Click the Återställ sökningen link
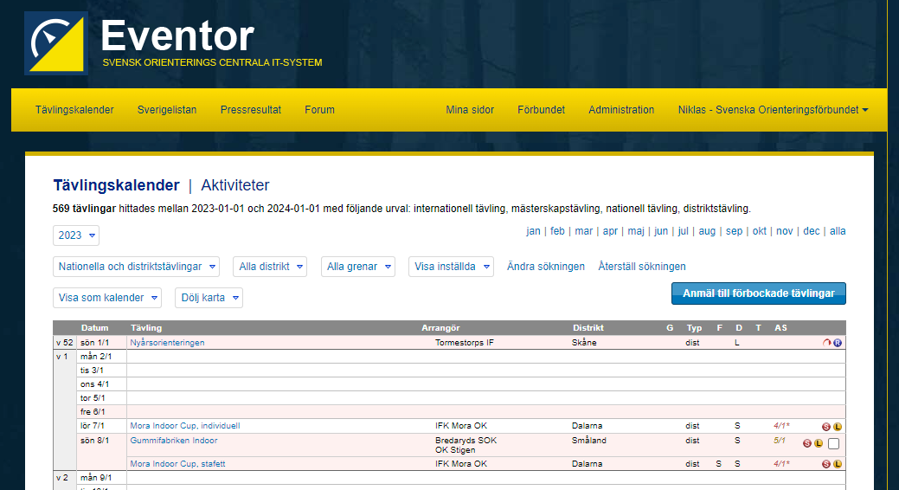The image size is (899, 490). pyautogui.click(x=642, y=266)
